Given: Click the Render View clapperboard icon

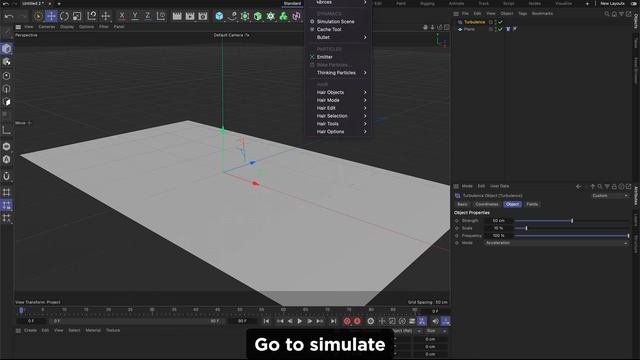Looking at the screenshot, I should 177,16.
